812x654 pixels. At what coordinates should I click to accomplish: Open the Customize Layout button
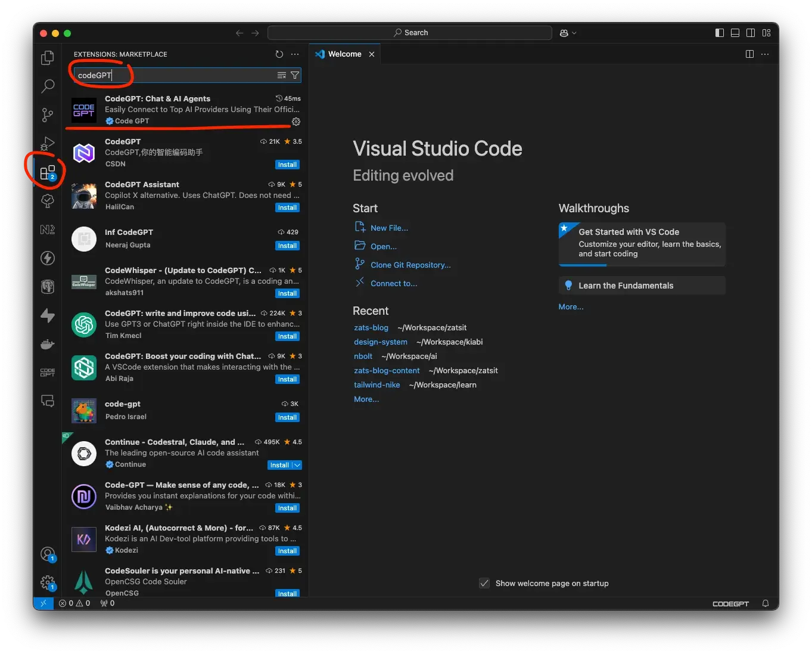tap(766, 33)
